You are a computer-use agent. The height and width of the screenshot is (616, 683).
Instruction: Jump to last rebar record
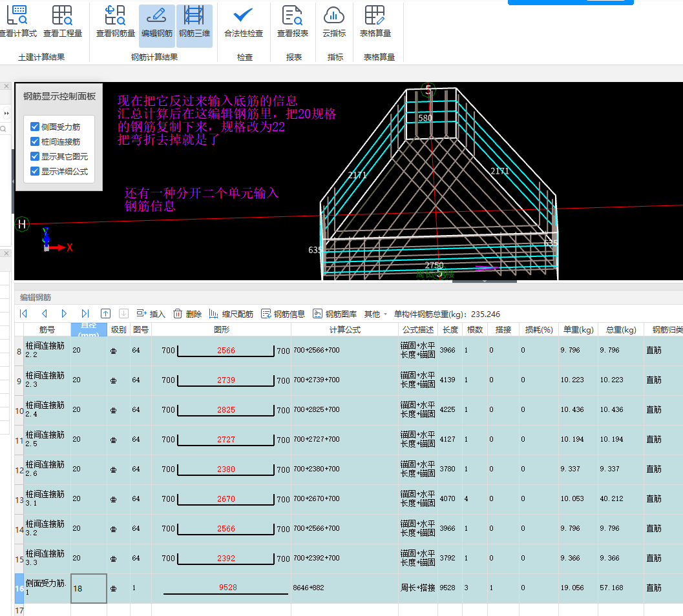(x=85, y=313)
